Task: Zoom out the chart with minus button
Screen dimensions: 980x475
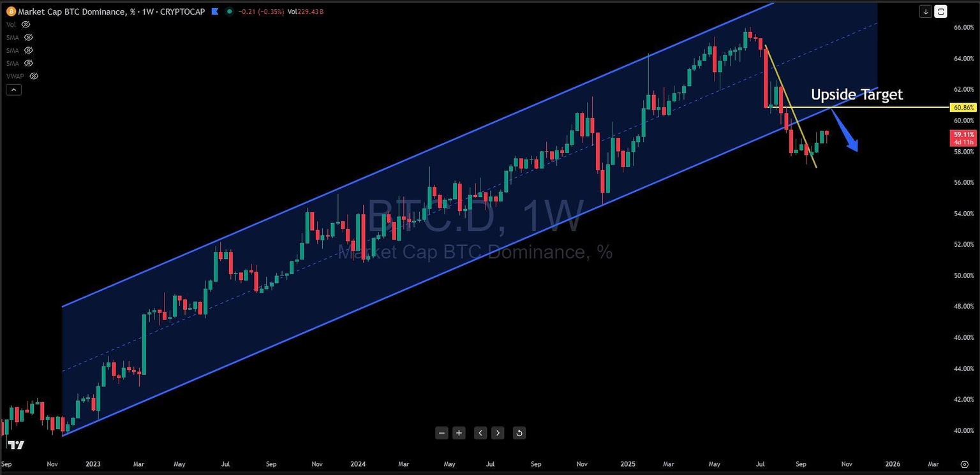Action: [442, 433]
